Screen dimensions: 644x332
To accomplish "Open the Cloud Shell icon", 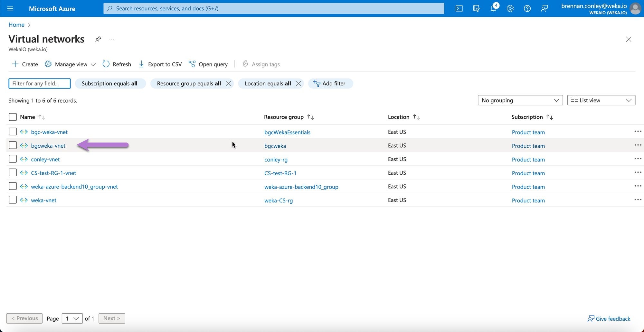I will coord(459,9).
